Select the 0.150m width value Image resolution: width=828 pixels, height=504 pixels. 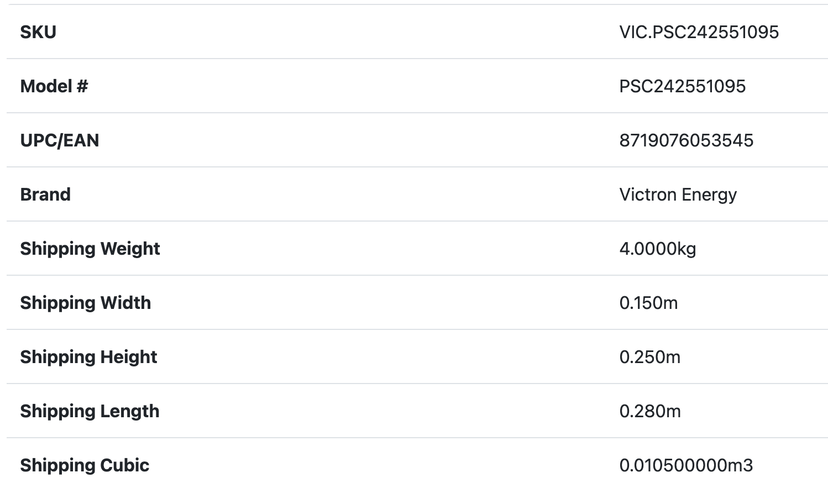tap(648, 303)
